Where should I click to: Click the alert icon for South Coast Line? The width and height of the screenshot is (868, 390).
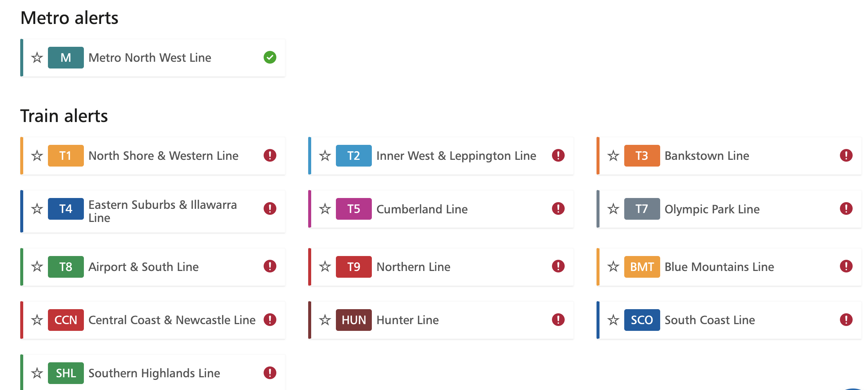[846, 320]
